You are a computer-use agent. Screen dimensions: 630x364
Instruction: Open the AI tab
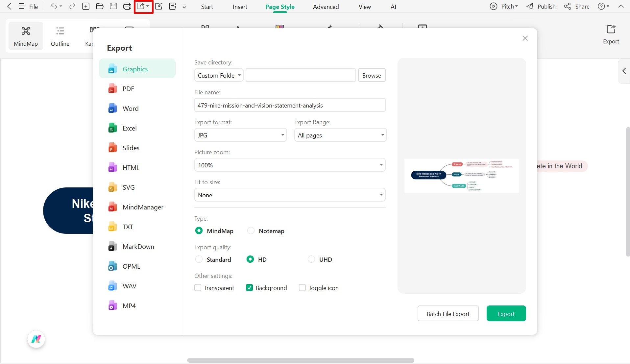point(393,7)
